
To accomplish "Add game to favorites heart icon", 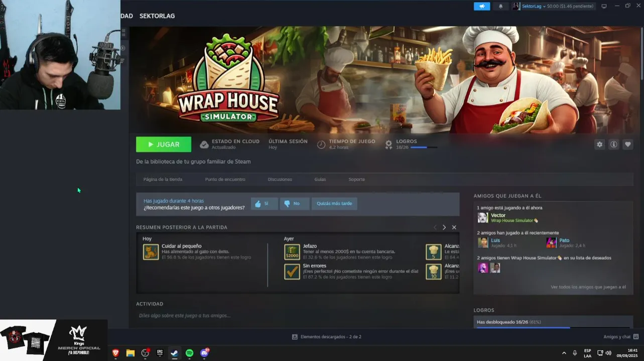I will point(627,144).
